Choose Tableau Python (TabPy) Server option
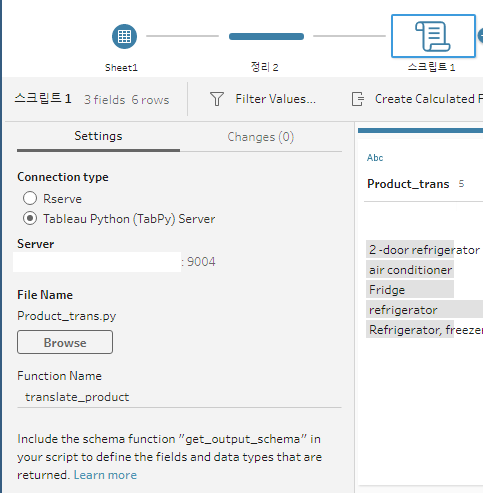 tap(30, 219)
